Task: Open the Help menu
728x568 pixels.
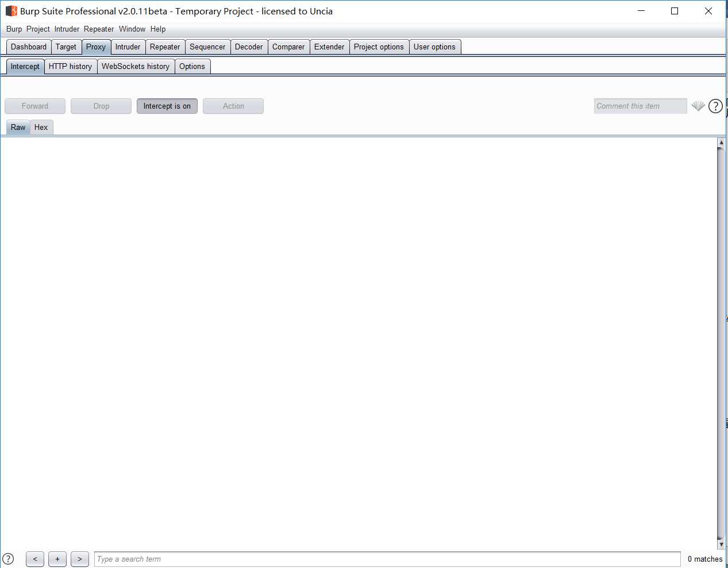Action: click(158, 29)
